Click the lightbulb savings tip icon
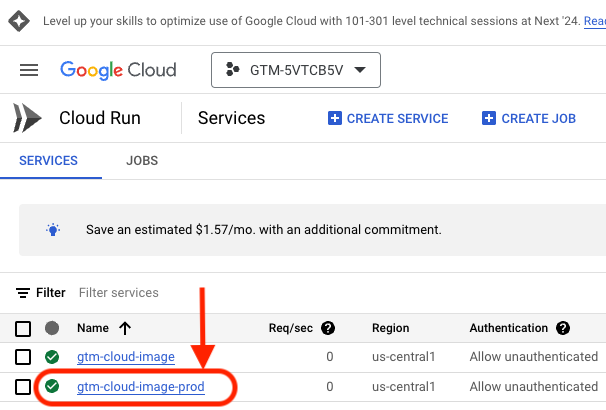 53,229
